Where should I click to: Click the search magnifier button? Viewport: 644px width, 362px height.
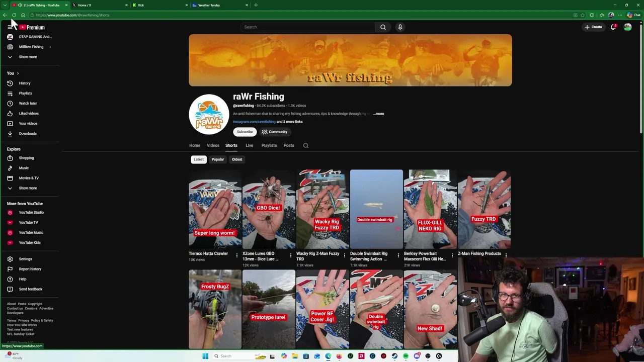click(383, 27)
